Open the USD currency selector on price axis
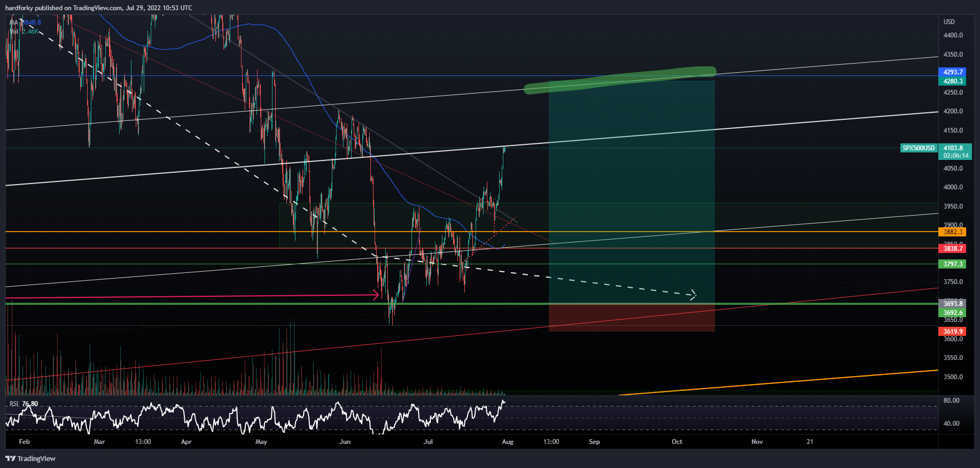The width and height of the screenshot is (980, 468). [949, 22]
